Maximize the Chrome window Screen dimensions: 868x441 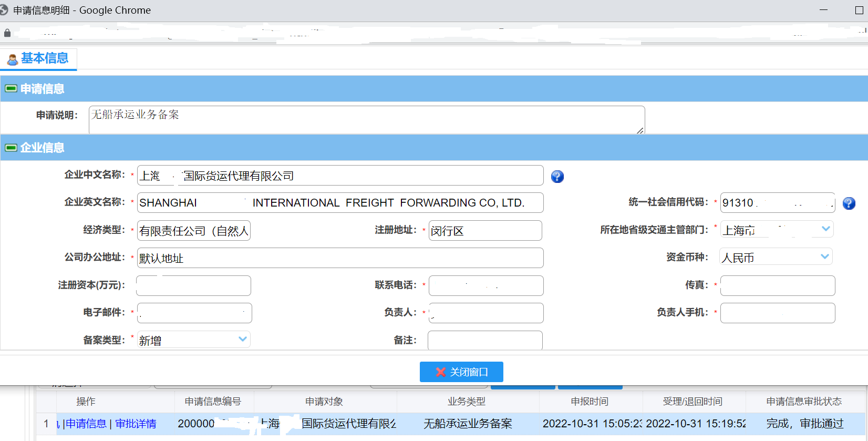[860, 10]
